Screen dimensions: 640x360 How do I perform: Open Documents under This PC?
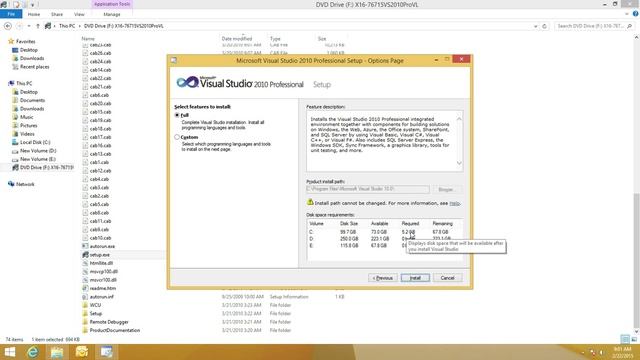[x=32, y=100]
